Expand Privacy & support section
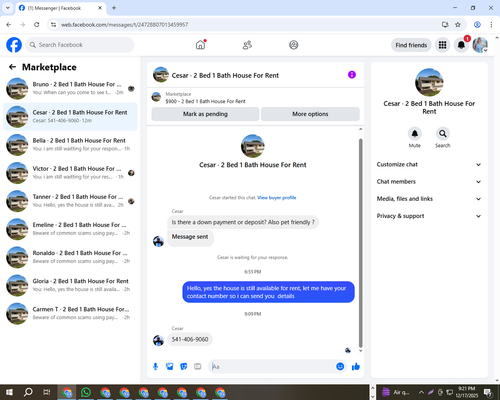 (429, 216)
